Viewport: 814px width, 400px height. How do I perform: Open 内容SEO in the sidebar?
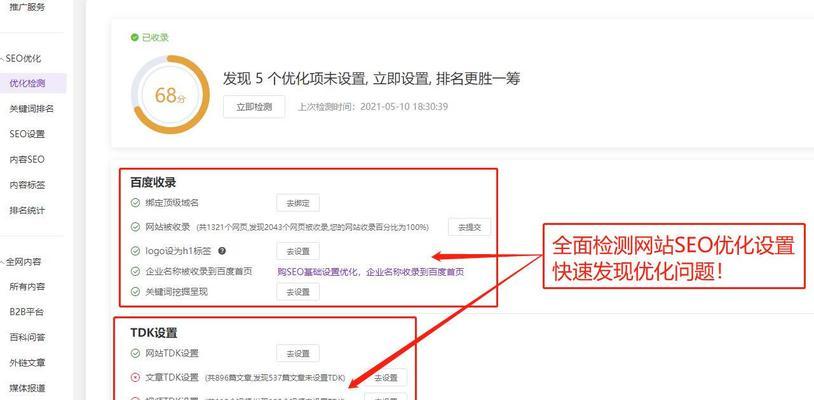click(27, 160)
